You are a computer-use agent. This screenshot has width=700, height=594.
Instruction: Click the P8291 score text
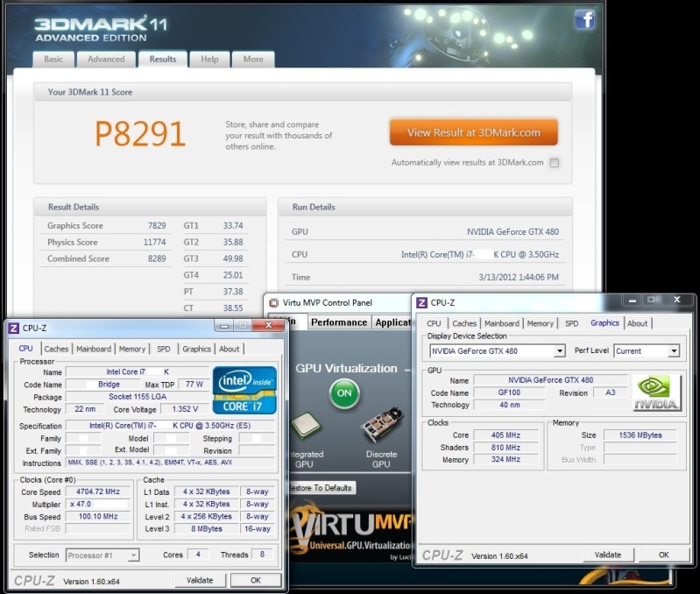[x=139, y=133]
